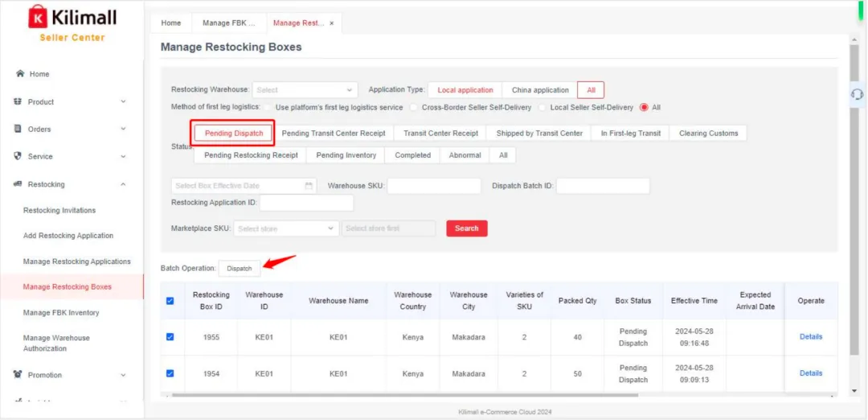The image size is (868, 420).
Task: Select Cross-Border Seller Self-Delivery radio option
Action: coord(414,108)
